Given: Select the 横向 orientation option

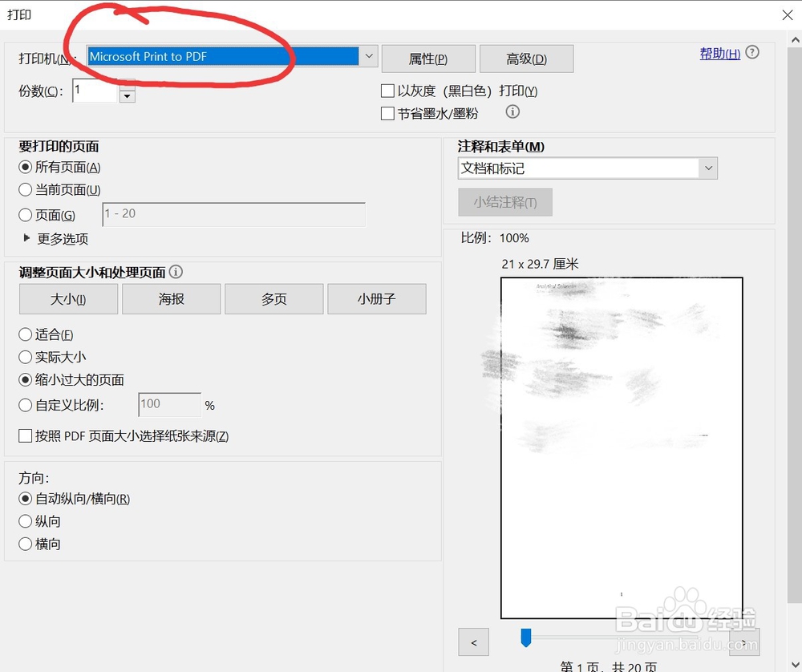Looking at the screenshot, I should 25,544.
